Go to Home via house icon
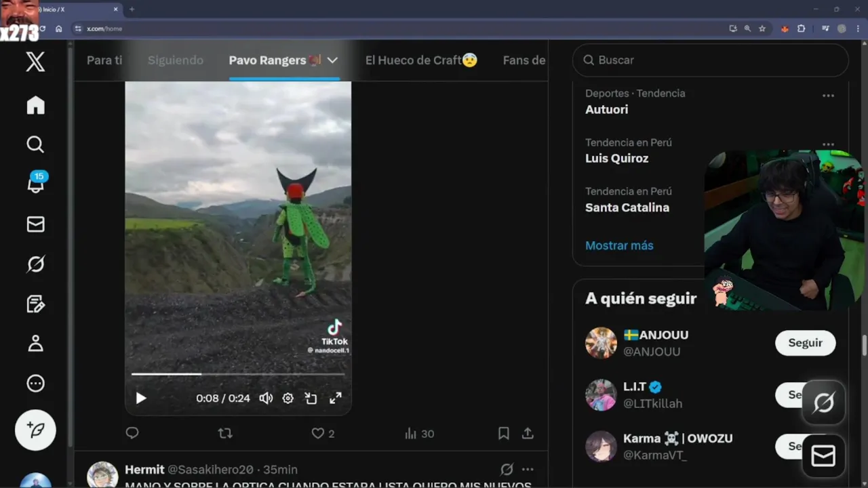This screenshot has height=488, width=868. pos(35,105)
